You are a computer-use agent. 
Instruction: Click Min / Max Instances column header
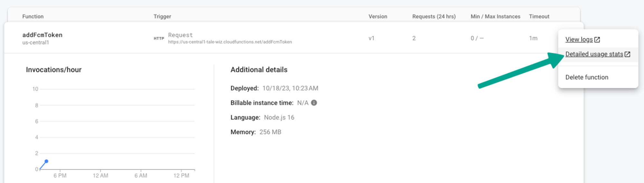click(495, 16)
